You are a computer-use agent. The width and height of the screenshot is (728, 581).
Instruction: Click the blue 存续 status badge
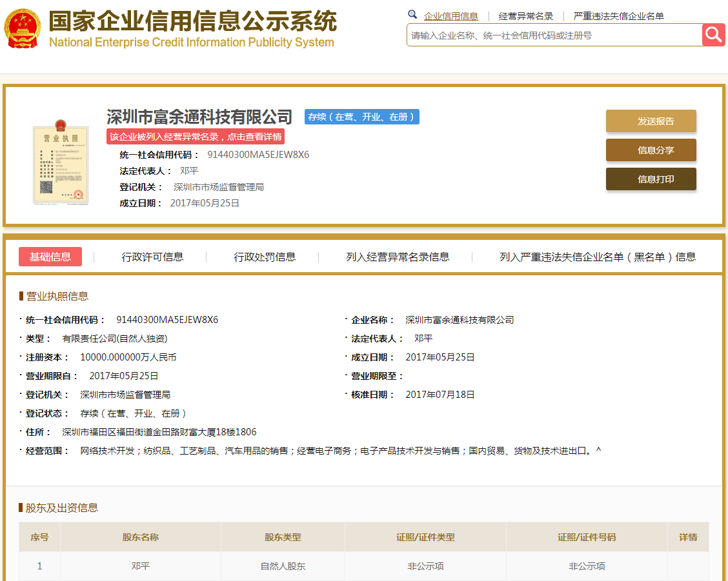362,117
